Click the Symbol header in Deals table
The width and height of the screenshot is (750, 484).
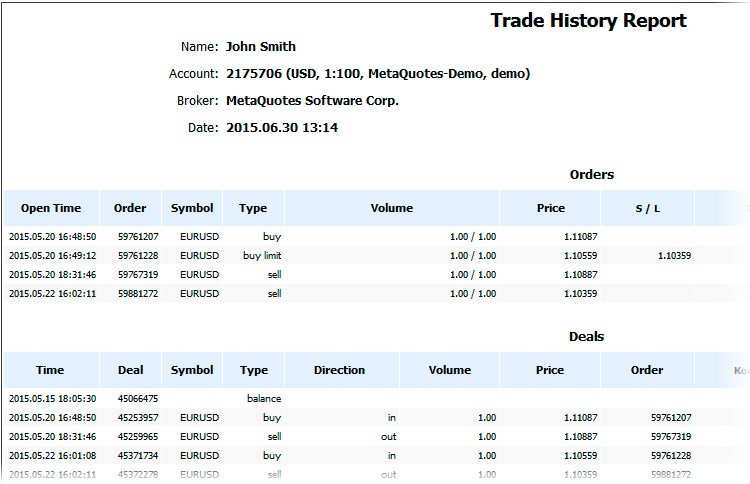(192, 370)
